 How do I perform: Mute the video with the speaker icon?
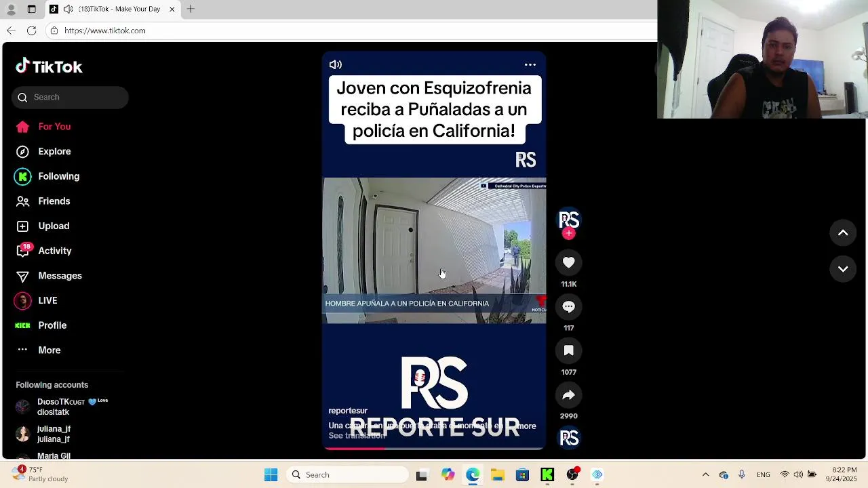click(x=336, y=65)
